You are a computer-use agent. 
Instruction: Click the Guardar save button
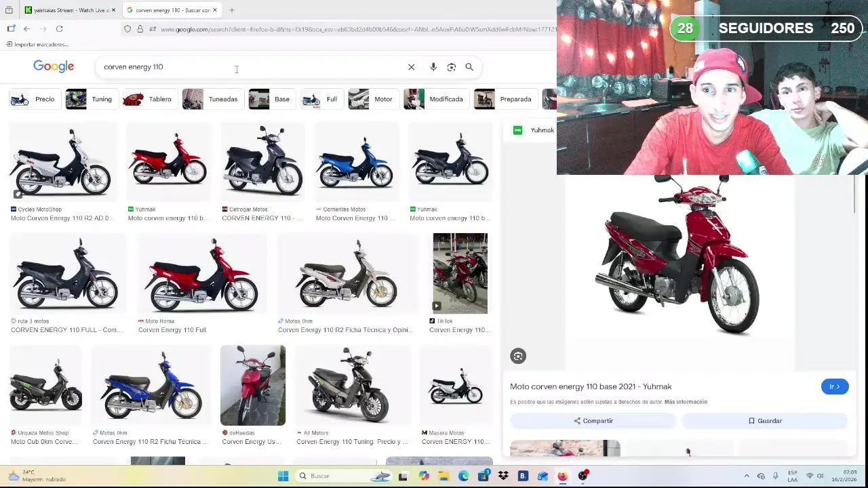(x=765, y=421)
